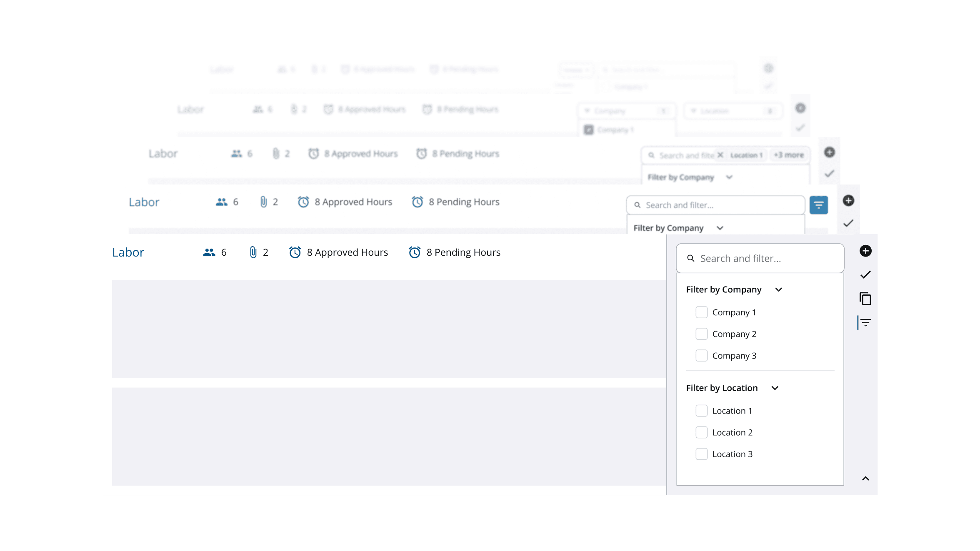Click the blue filter button beside search
This screenshot has height=551, width=980.
click(x=818, y=205)
